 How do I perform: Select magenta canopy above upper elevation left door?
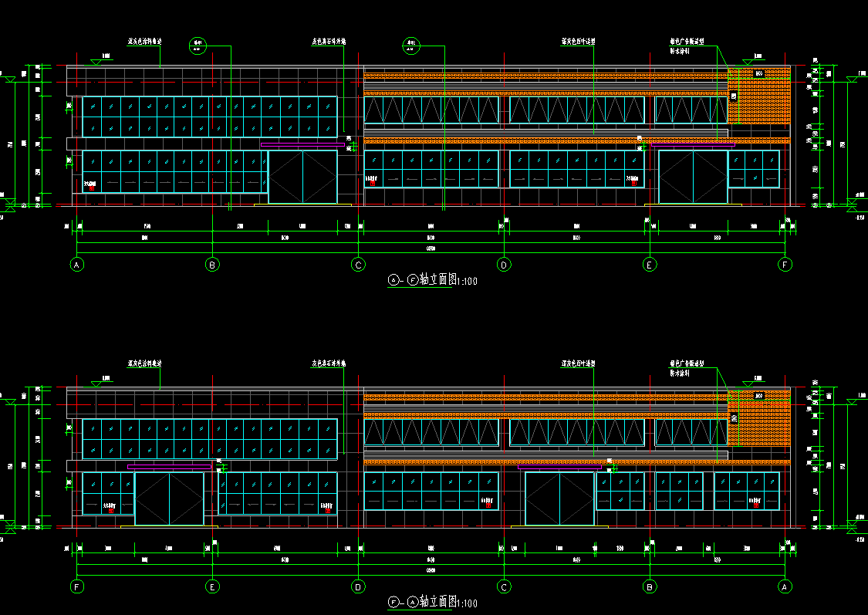pyautogui.click(x=302, y=144)
